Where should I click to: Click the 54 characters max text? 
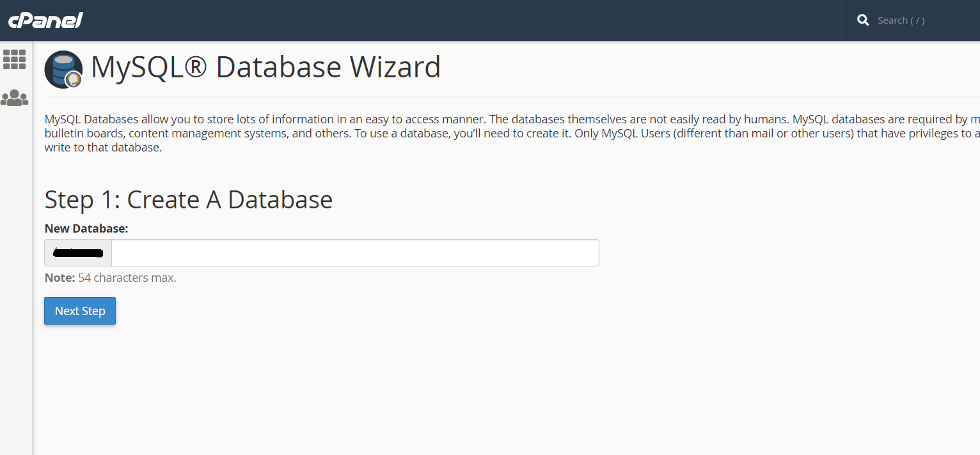127,278
